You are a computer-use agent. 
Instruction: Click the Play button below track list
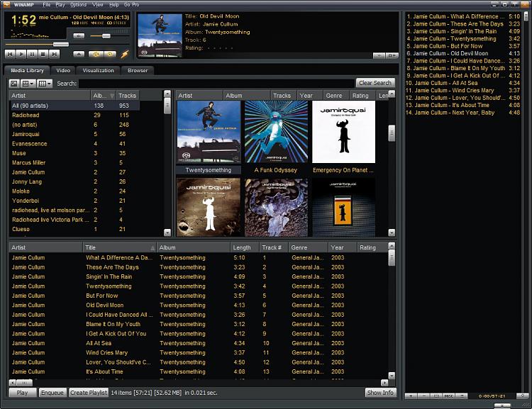[23, 393]
